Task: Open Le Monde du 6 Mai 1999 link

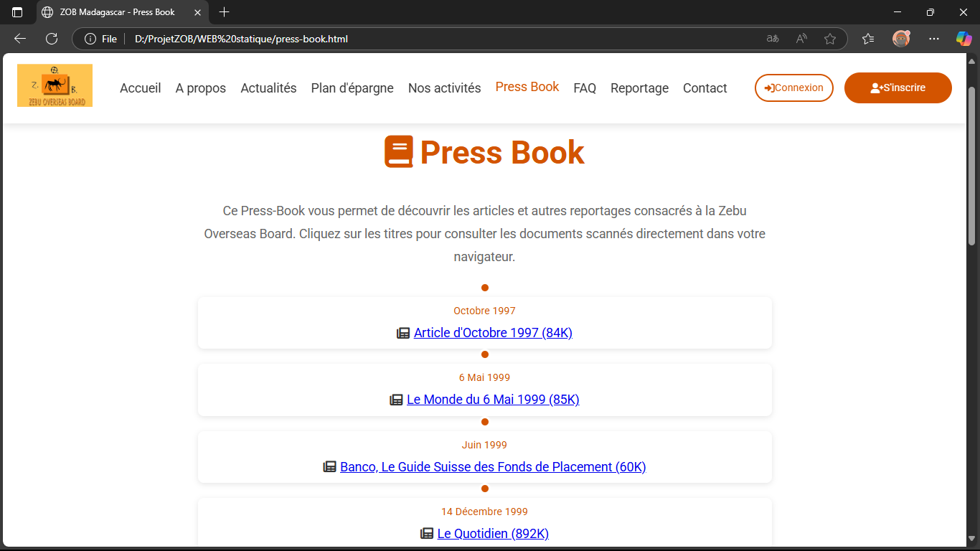Action: [493, 400]
